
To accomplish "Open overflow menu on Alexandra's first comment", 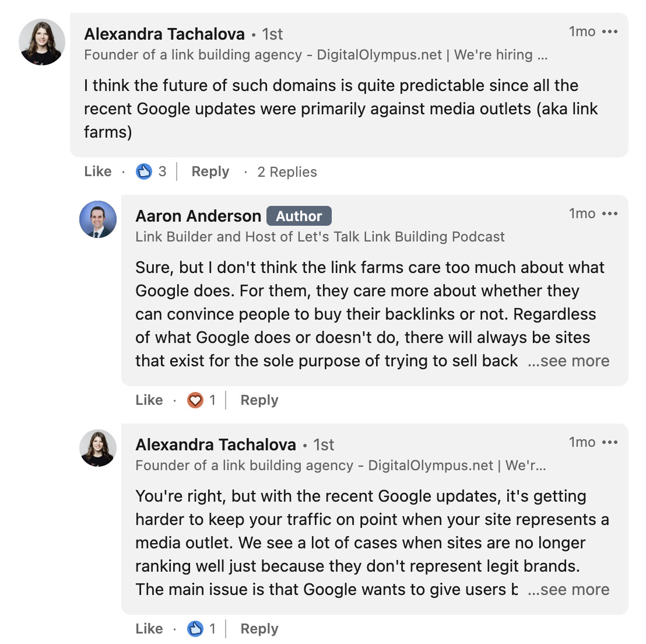I will coord(609,32).
